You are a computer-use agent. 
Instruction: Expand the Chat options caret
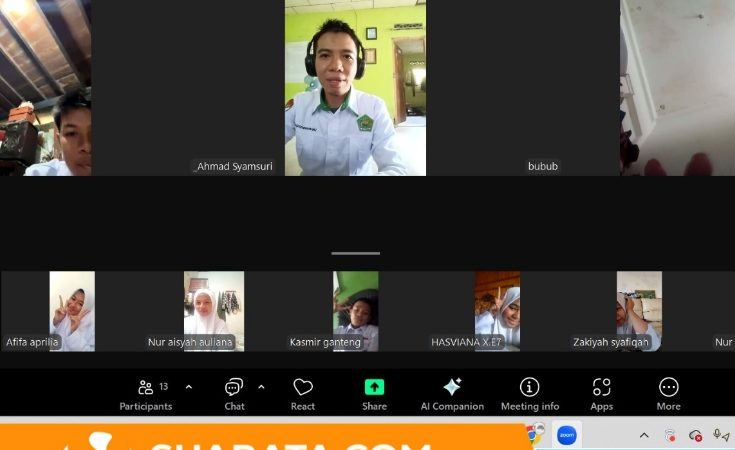click(x=261, y=387)
